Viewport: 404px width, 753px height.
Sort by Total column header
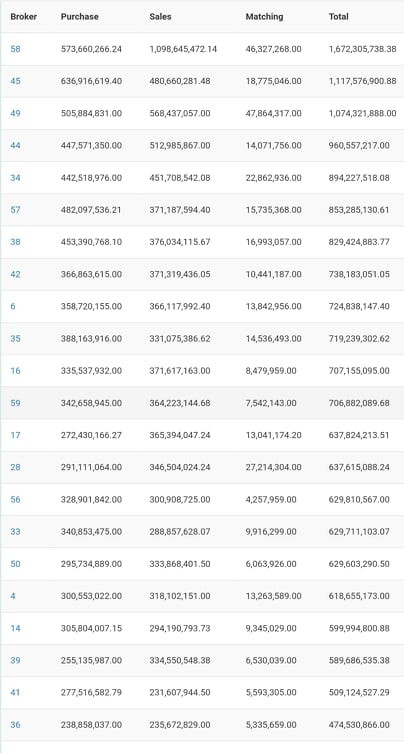(x=339, y=17)
